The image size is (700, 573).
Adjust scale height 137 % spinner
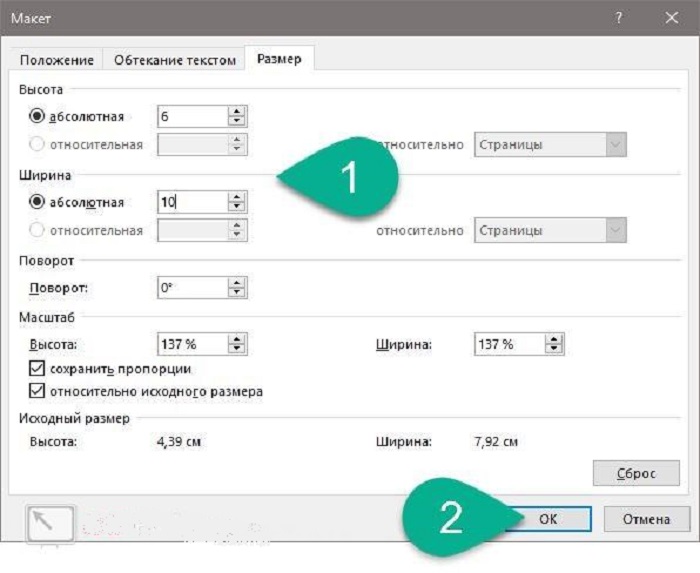coord(236,344)
